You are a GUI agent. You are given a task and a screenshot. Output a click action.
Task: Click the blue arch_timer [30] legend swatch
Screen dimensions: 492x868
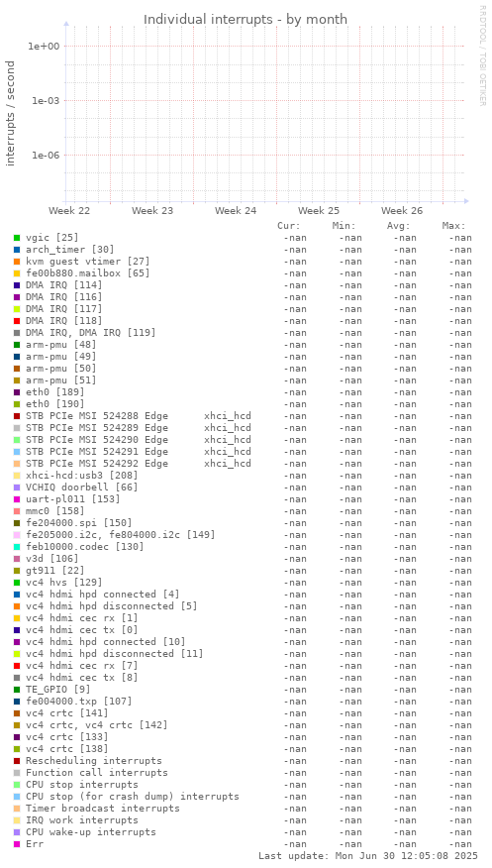pyautogui.click(x=17, y=250)
